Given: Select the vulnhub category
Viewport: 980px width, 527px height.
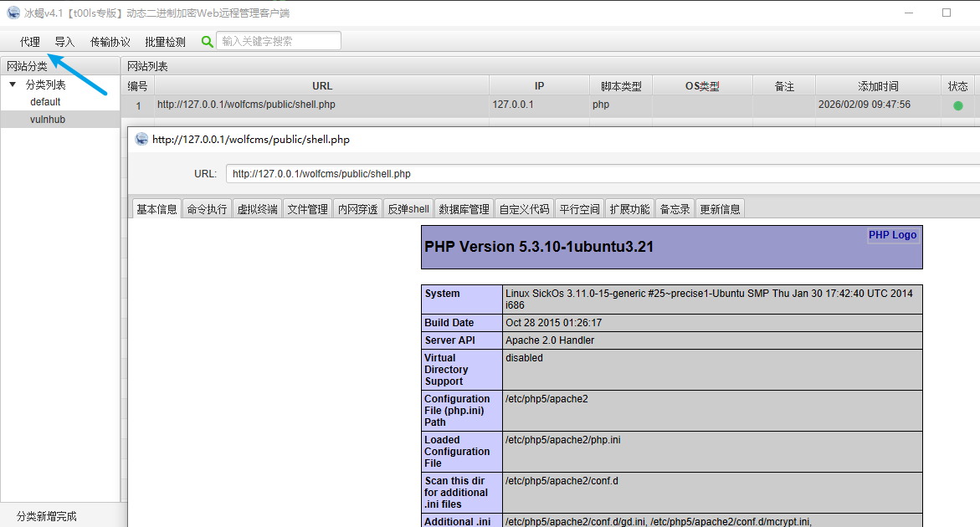Looking at the screenshot, I should click(x=48, y=120).
